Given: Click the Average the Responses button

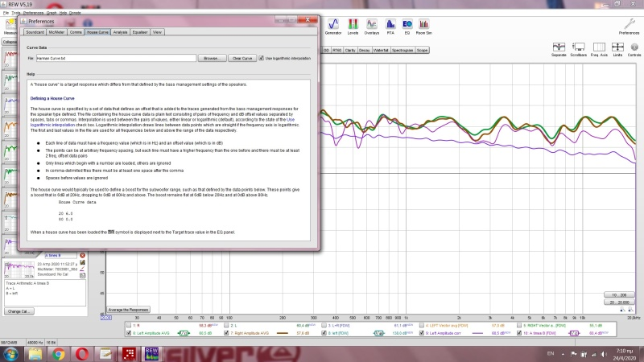Looking at the screenshot, I should click(x=128, y=309).
